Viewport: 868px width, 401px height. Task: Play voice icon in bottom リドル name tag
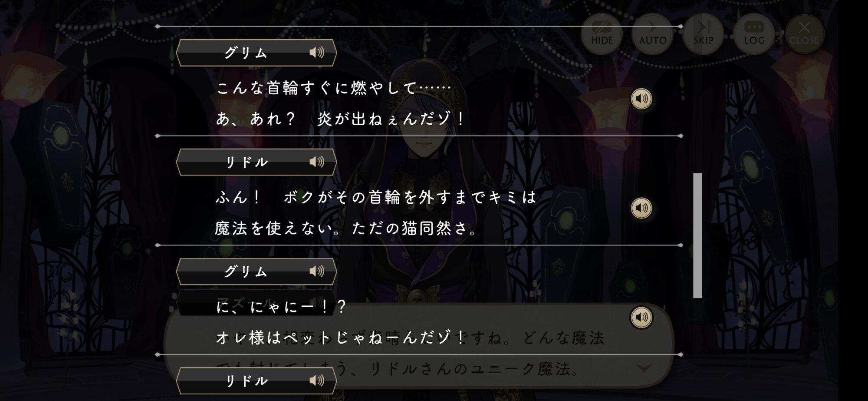(x=317, y=381)
